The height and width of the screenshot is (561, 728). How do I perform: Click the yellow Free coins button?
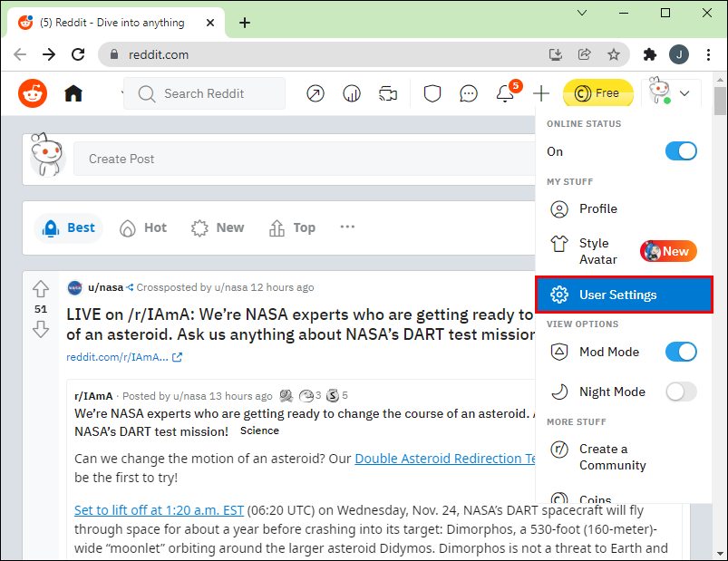point(598,93)
